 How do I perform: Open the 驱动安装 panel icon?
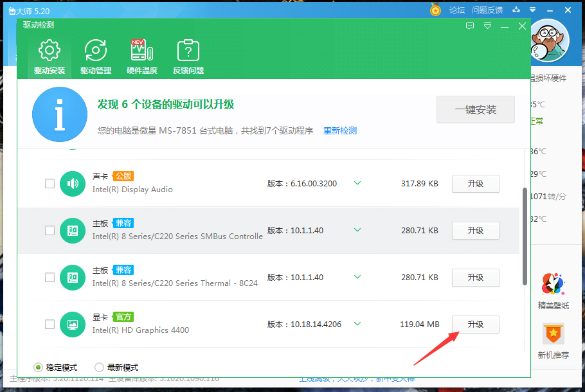pyautogui.click(x=49, y=50)
